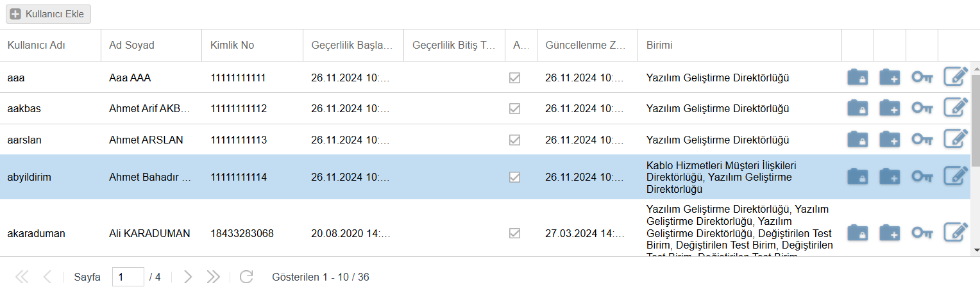980x296 pixels.
Task: Click the edit icon for user aaa
Action: pos(955,78)
